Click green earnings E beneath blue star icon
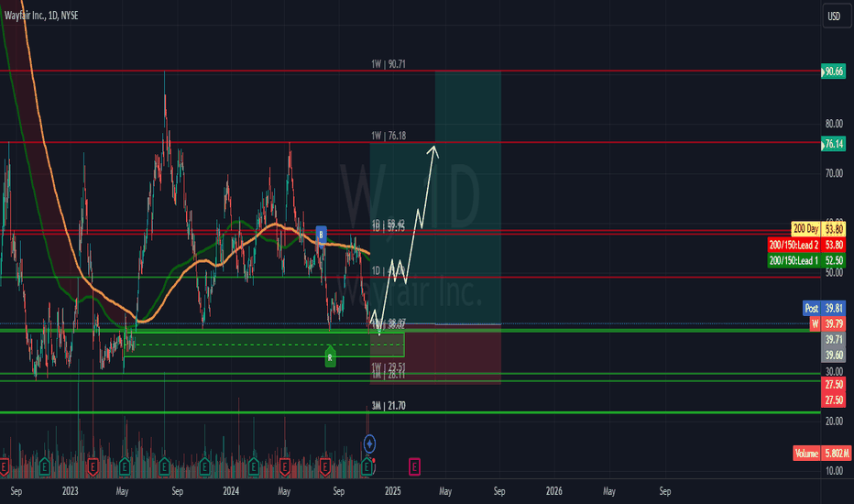This screenshot has height=504, width=854. click(x=367, y=466)
